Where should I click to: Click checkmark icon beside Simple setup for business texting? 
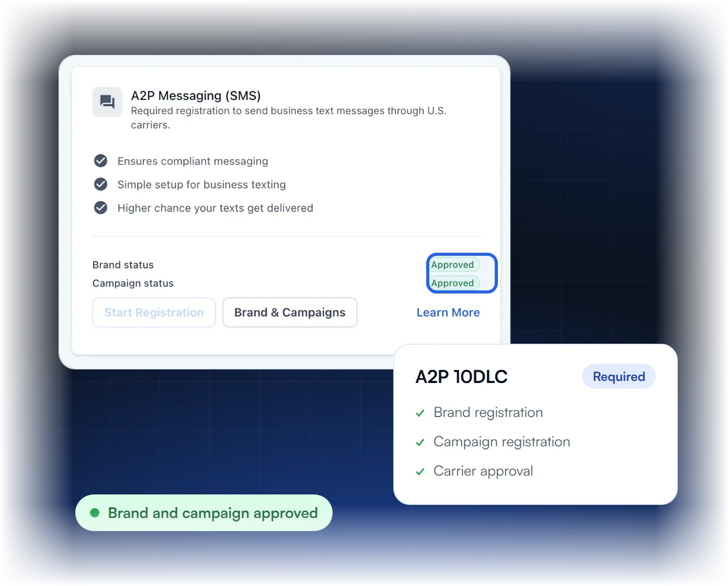(x=100, y=184)
